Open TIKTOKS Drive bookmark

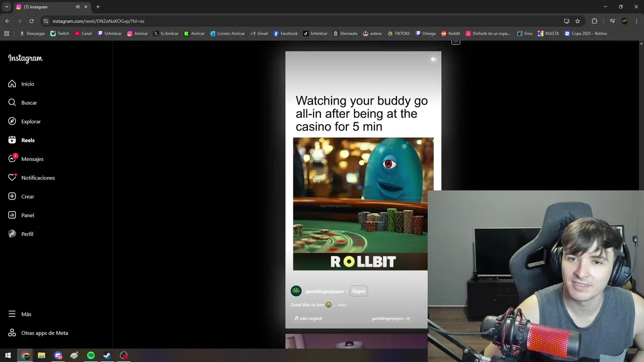click(399, 34)
